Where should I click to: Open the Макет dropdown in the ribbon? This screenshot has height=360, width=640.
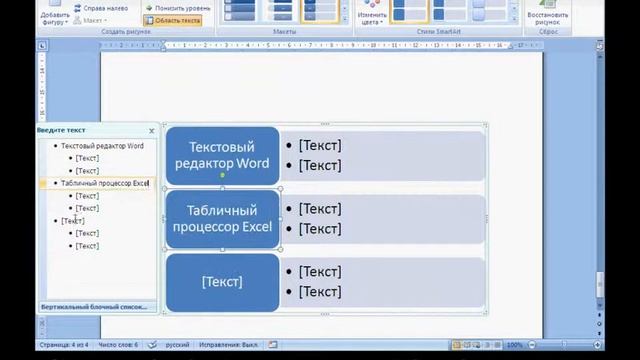tap(90, 20)
